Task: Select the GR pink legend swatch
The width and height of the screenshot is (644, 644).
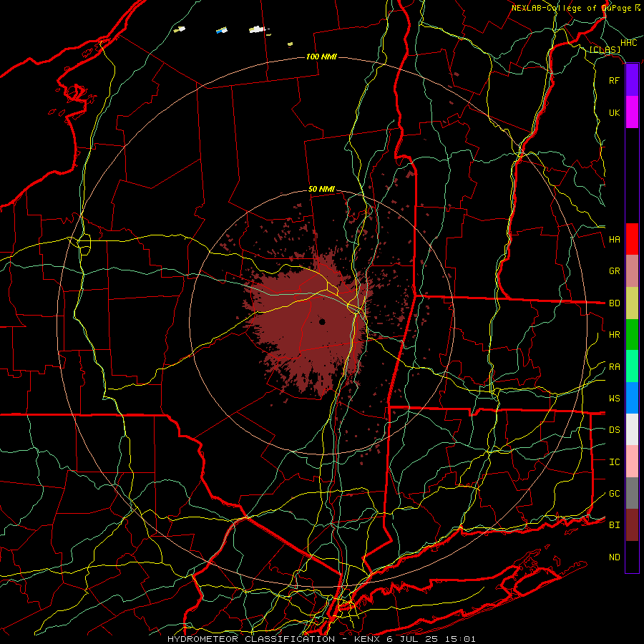Action: [632, 270]
